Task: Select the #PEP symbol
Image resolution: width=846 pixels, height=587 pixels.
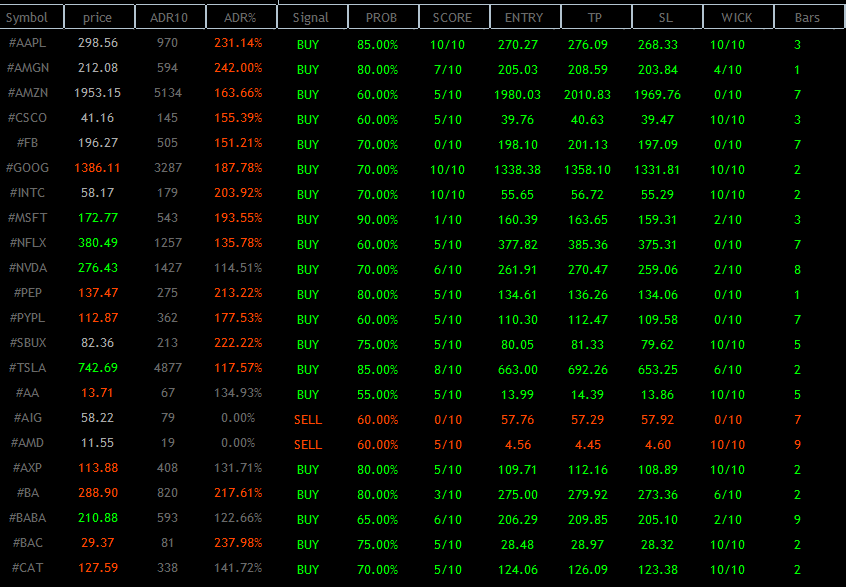Action: [x=28, y=292]
